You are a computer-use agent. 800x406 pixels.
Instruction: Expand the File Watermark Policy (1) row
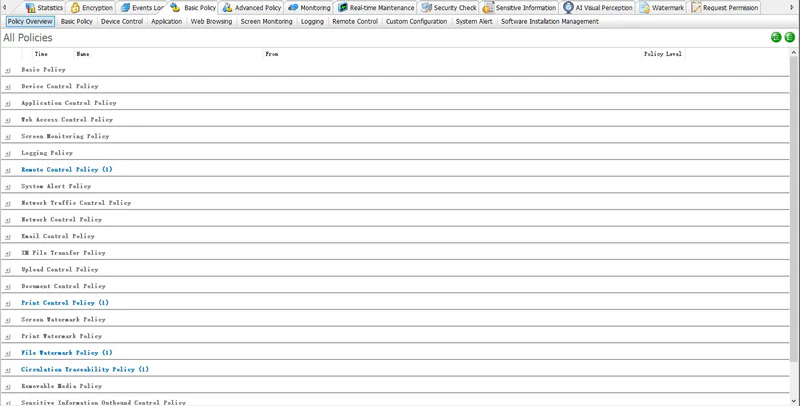click(8, 353)
